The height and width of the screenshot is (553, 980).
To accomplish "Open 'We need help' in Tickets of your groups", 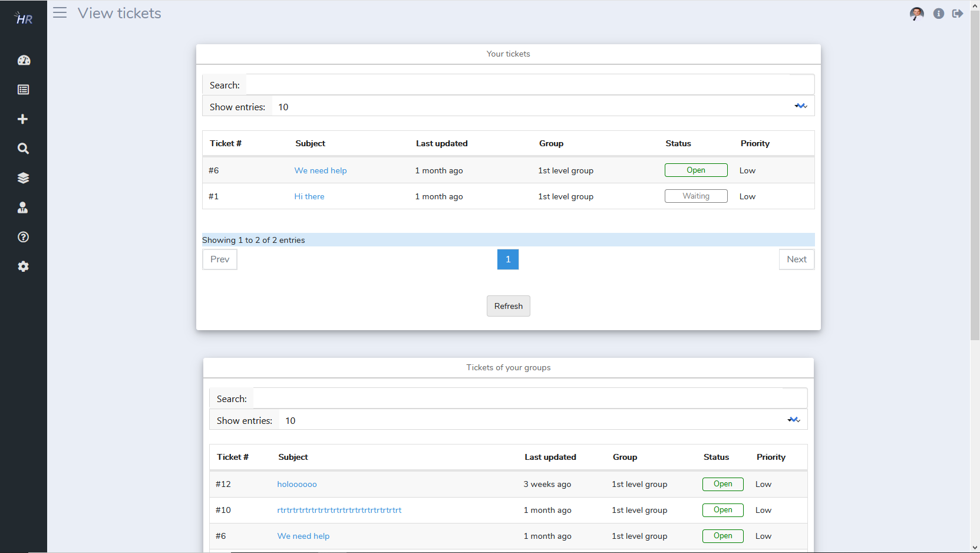I will pyautogui.click(x=303, y=536).
